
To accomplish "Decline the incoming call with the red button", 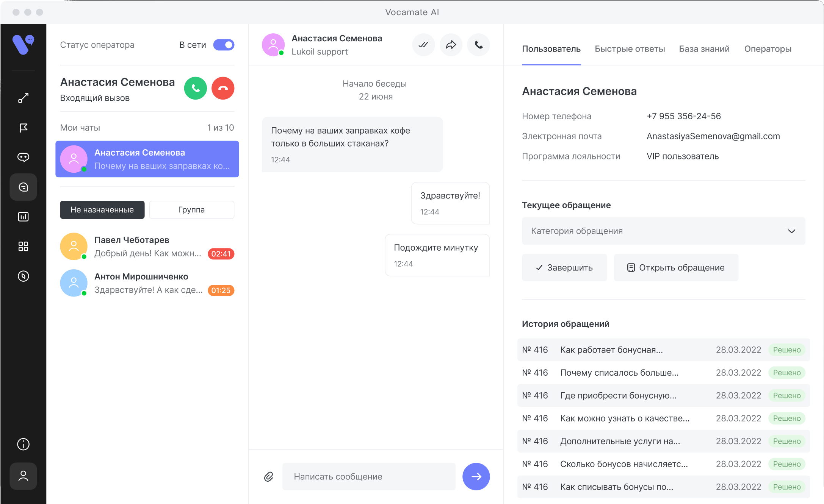I will coord(223,88).
